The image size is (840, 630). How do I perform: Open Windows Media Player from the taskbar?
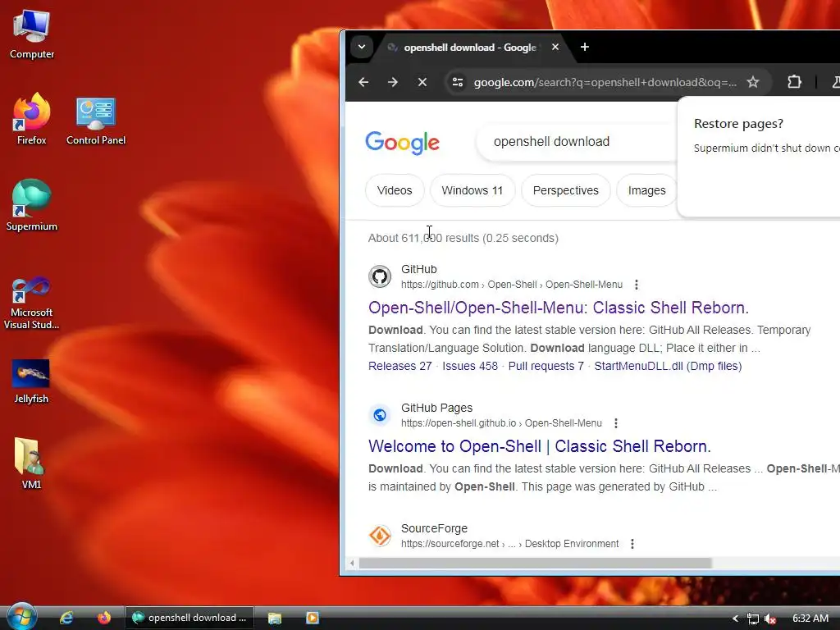[313, 618]
